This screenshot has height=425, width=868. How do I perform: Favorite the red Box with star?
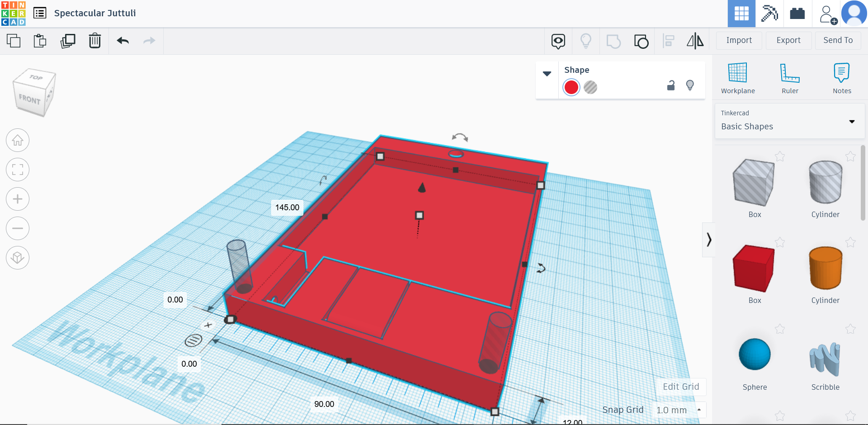pyautogui.click(x=780, y=242)
